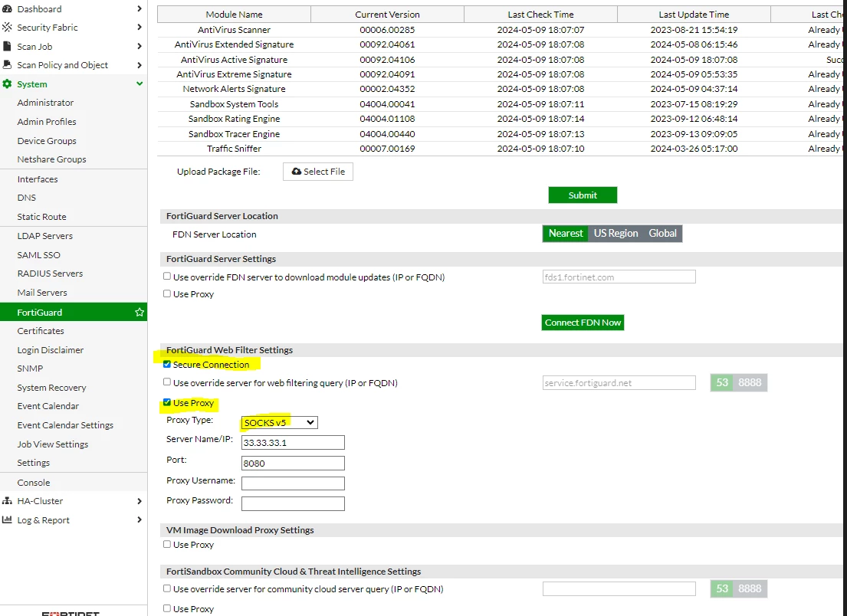Screen dimensions: 847x616
Task: Open System Recovery menu item
Action: pos(51,388)
